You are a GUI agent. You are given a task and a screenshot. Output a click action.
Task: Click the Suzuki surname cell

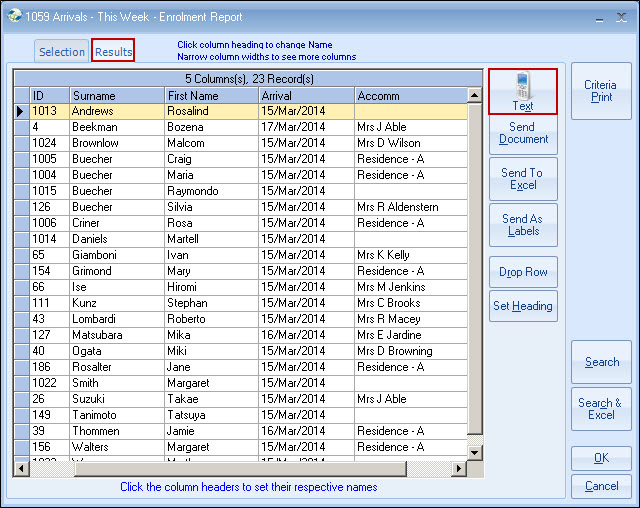click(117, 399)
